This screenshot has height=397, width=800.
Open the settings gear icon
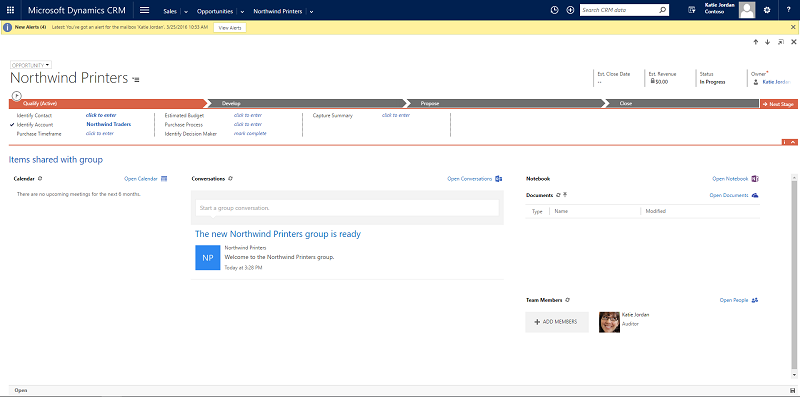[767, 10]
